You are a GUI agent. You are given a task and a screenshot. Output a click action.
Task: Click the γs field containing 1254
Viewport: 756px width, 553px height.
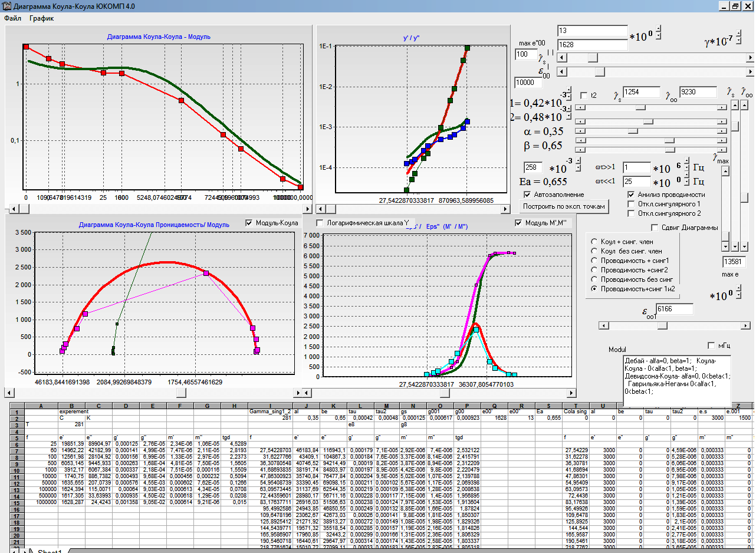click(642, 93)
